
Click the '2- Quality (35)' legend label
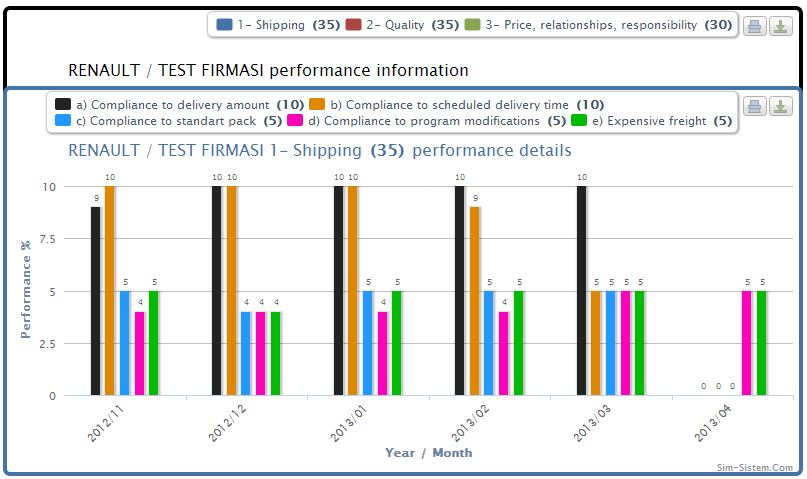[x=412, y=25]
